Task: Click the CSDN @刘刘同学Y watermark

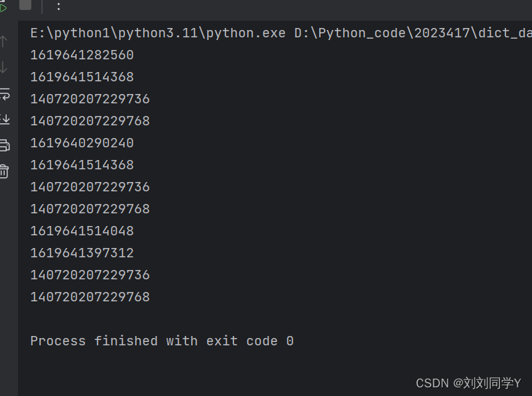Action: coord(468,383)
